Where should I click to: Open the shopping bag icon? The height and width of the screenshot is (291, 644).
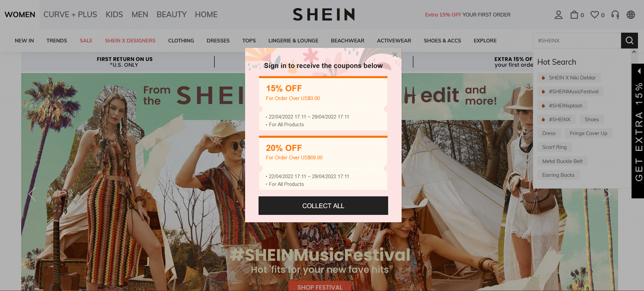coord(574,15)
